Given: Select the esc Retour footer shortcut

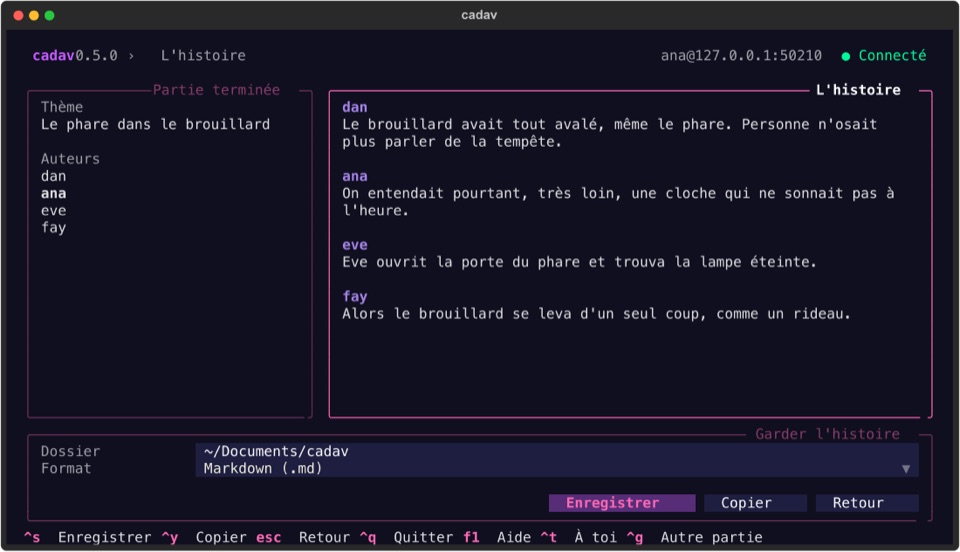Looking at the screenshot, I should point(302,537).
